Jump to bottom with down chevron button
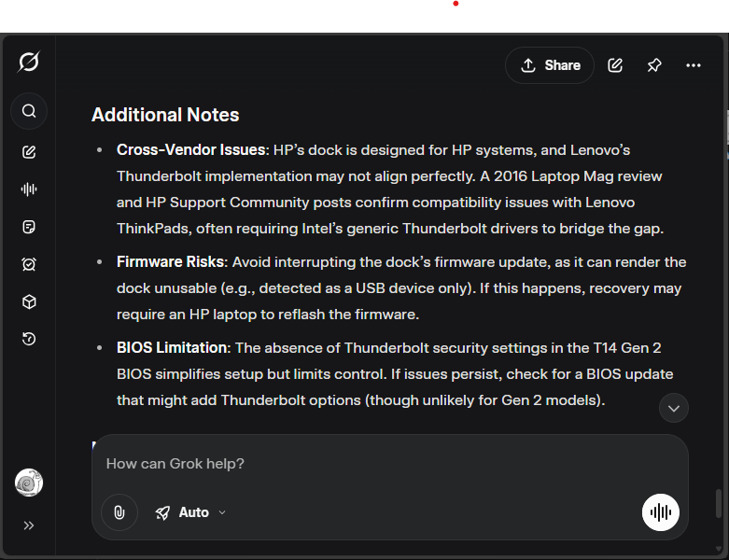This screenshot has width=729, height=560. click(x=674, y=409)
